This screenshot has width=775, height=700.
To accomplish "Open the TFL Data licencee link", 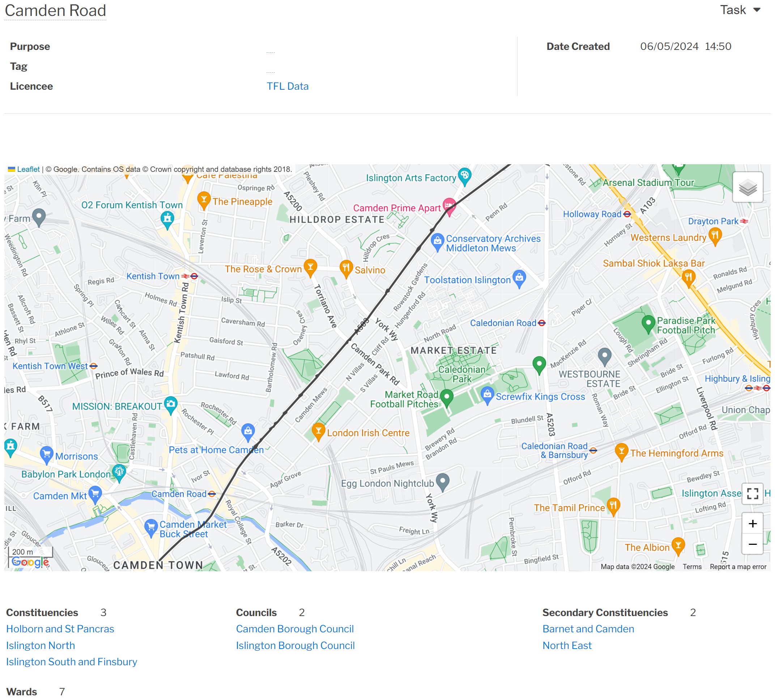I will (288, 86).
